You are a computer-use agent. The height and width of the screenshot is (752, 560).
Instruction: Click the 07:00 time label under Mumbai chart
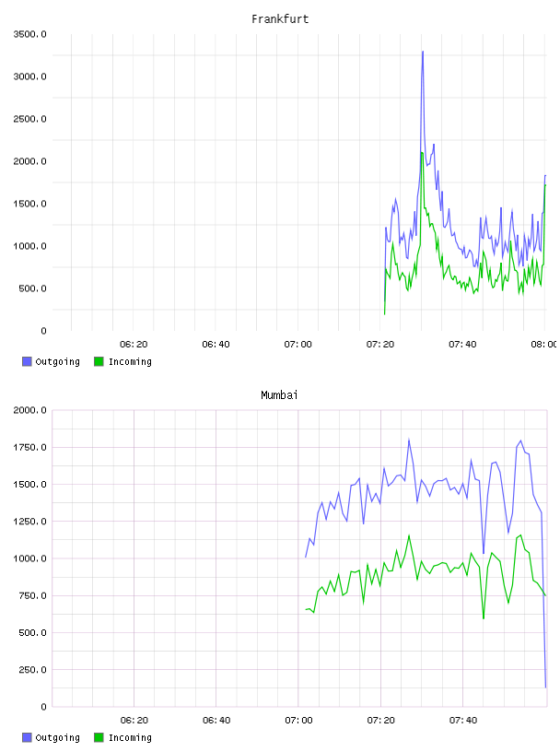coord(298,721)
